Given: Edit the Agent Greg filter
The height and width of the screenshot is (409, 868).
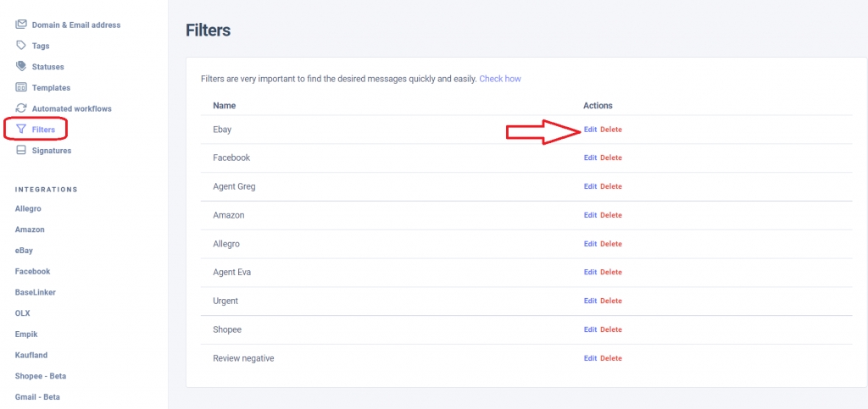Looking at the screenshot, I should 590,186.
